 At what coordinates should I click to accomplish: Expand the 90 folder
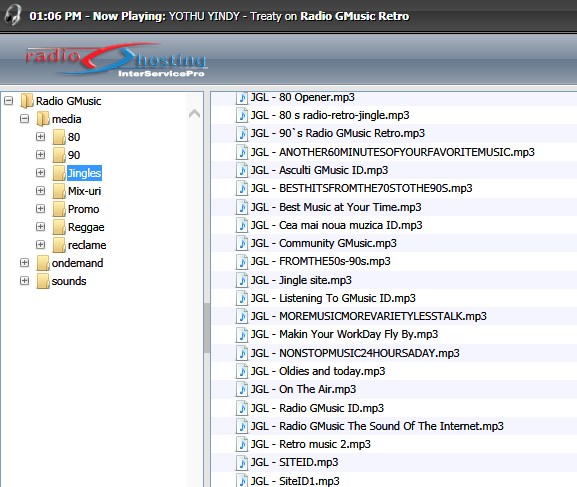(x=40, y=155)
